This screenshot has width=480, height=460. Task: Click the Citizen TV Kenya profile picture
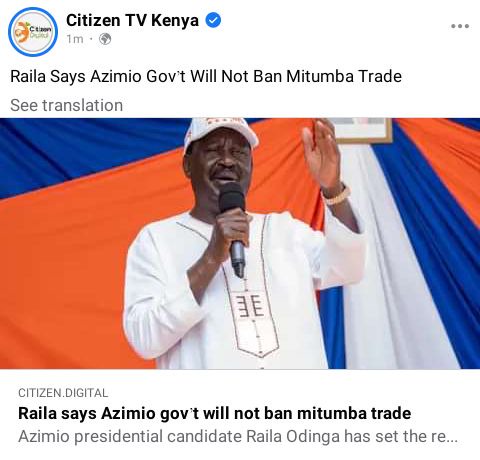(x=33, y=32)
